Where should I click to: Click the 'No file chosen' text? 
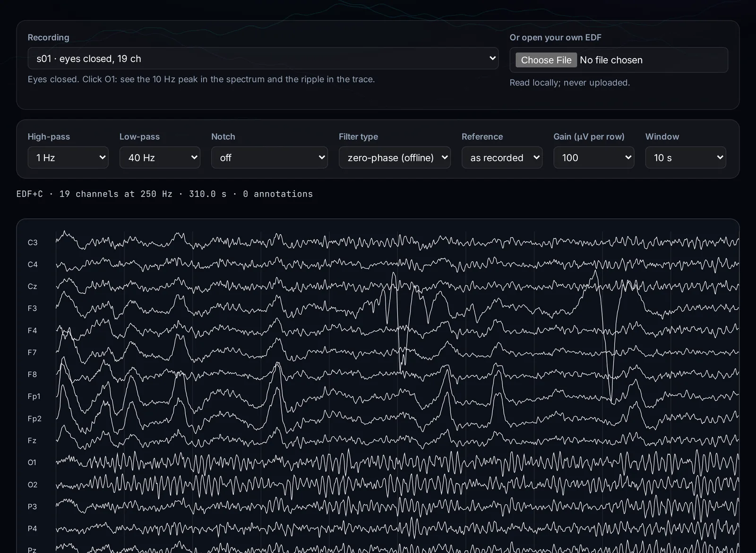click(611, 60)
